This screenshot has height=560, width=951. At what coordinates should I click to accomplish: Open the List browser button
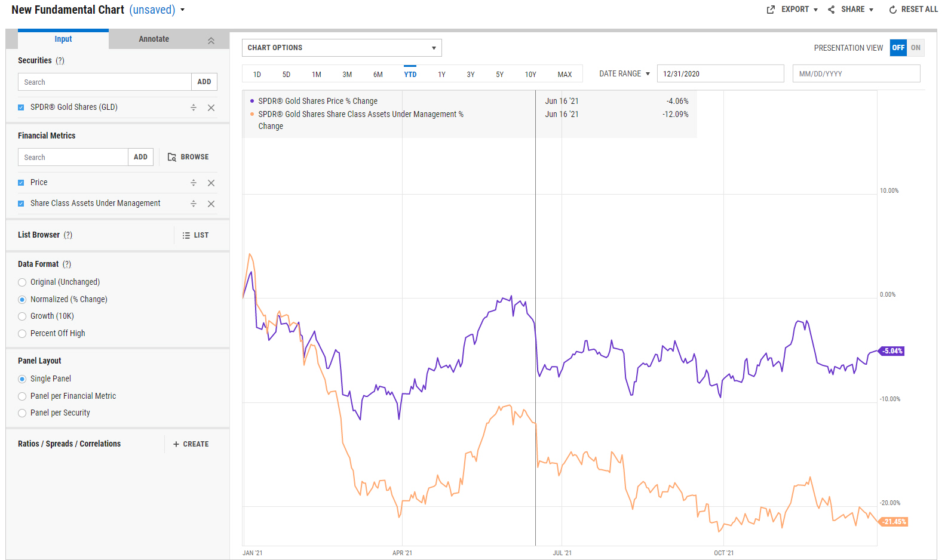(195, 235)
